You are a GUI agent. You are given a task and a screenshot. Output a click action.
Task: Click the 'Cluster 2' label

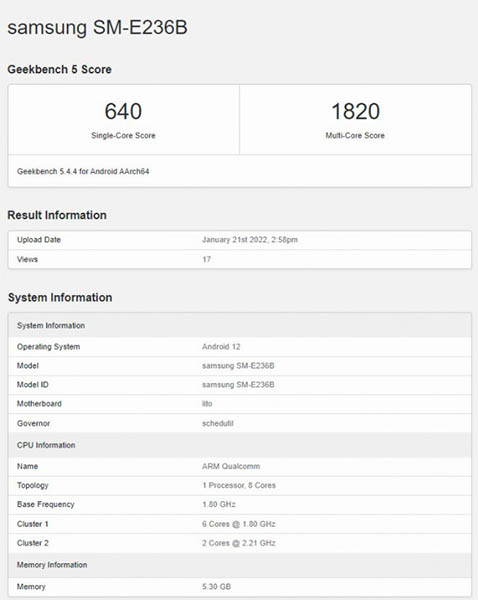[x=33, y=543]
